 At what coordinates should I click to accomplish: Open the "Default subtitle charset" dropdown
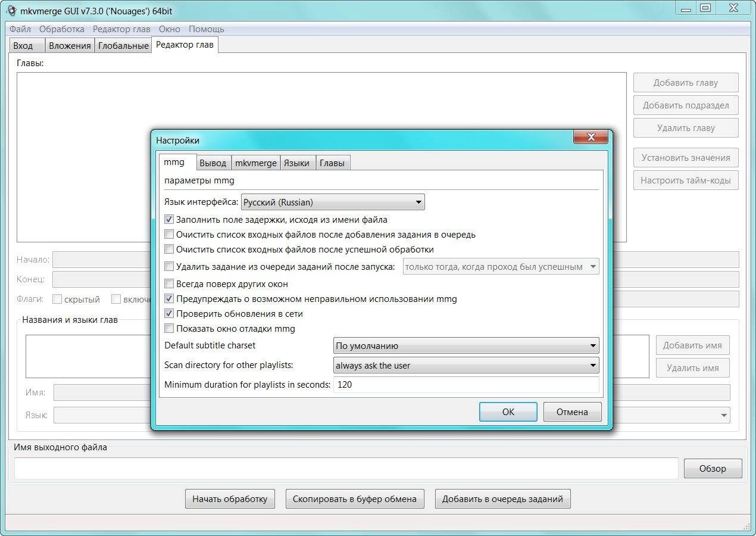tap(466, 345)
